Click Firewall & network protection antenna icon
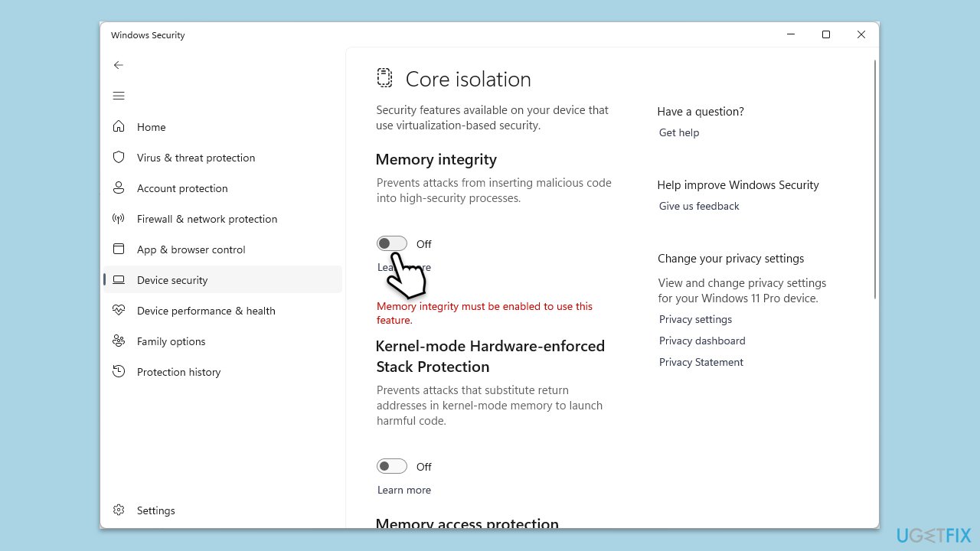Viewport: 980px width, 551px height. pos(119,219)
